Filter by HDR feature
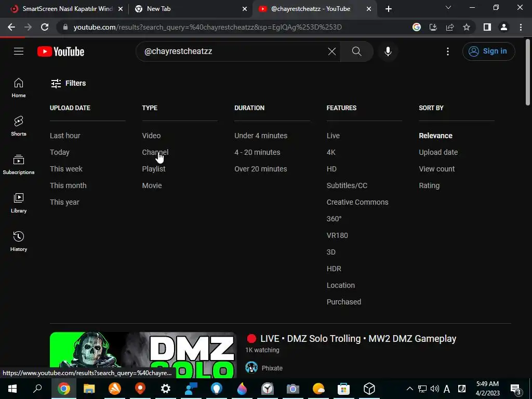The width and height of the screenshot is (532, 399). coord(334,269)
